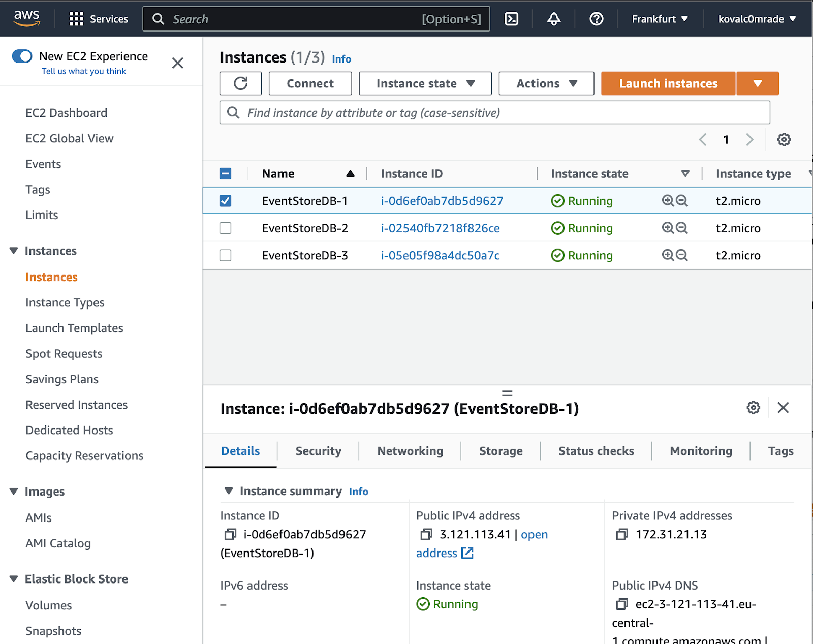This screenshot has width=813, height=644.
Task: Open the Frankfurt region selector
Action: [x=659, y=18]
